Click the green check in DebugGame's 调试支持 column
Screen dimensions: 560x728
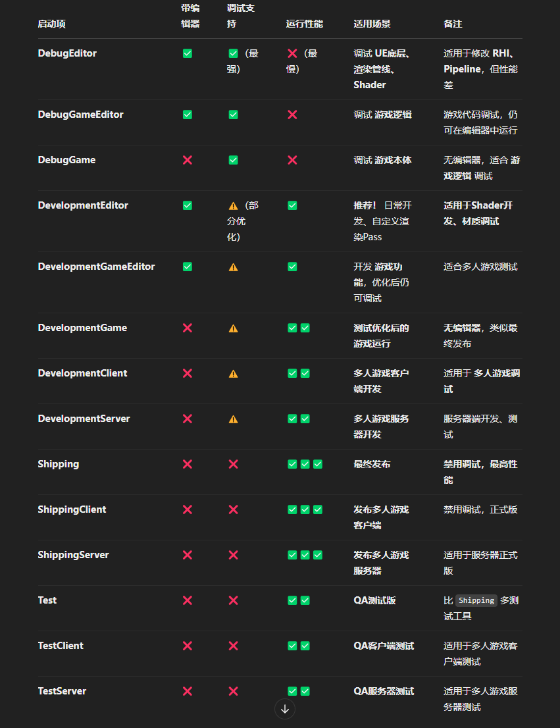point(233,160)
